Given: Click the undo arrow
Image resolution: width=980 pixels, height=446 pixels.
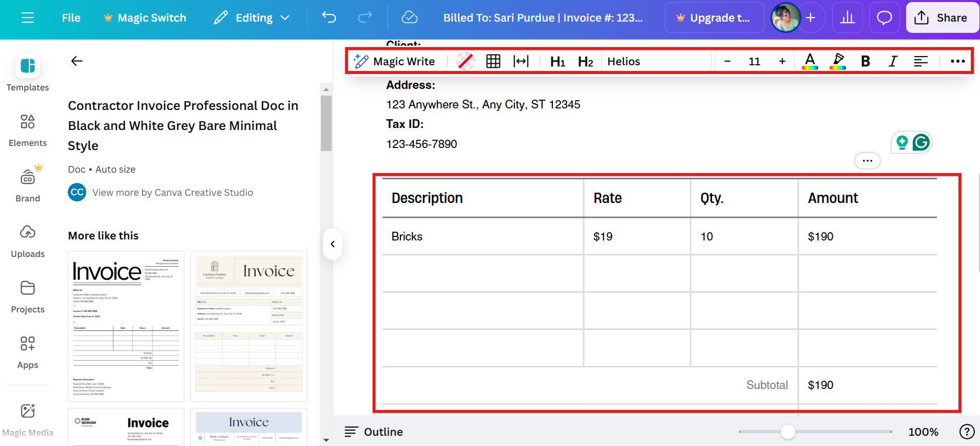Looking at the screenshot, I should click(329, 18).
